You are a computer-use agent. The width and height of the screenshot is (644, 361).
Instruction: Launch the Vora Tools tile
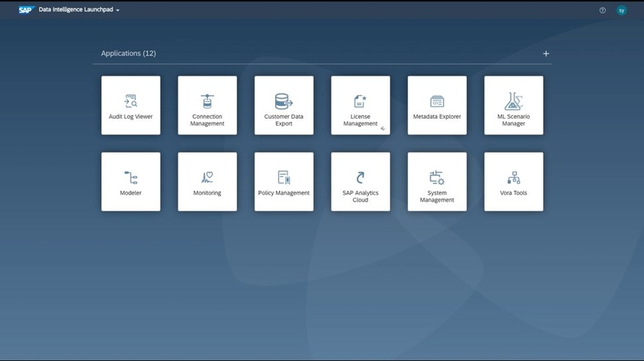[514, 182]
